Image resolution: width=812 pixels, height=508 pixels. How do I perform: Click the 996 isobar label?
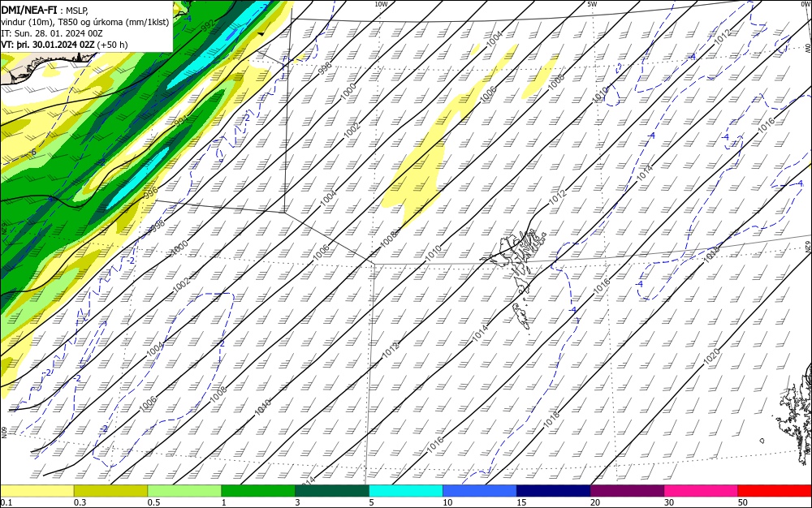(150, 192)
